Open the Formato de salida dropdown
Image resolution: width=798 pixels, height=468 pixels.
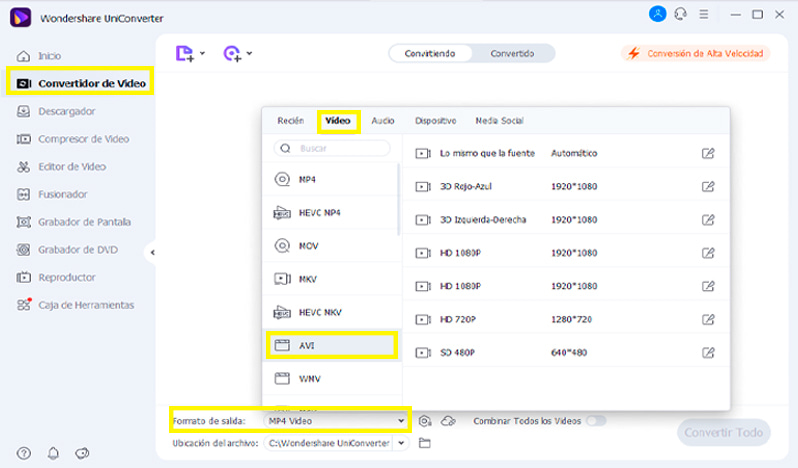(x=335, y=421)
